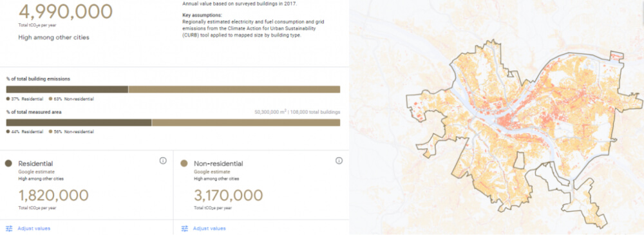Screen dimensions: 644x235
Task: Select the 37% Residential legend dot
Action: click(8, 99)
